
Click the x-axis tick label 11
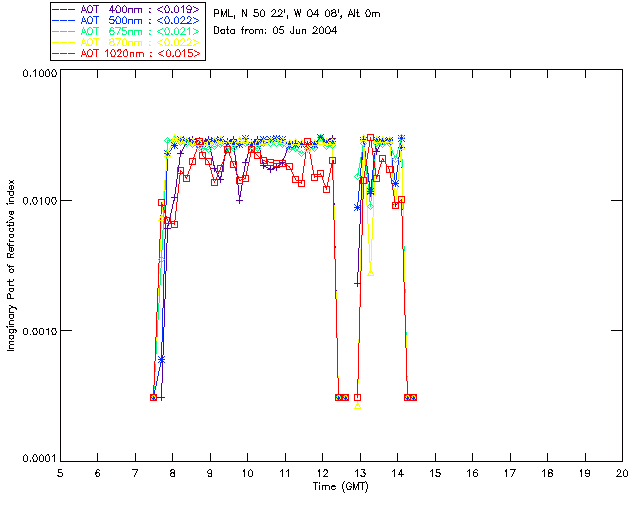pyautogui.click(x=285, y=473)
